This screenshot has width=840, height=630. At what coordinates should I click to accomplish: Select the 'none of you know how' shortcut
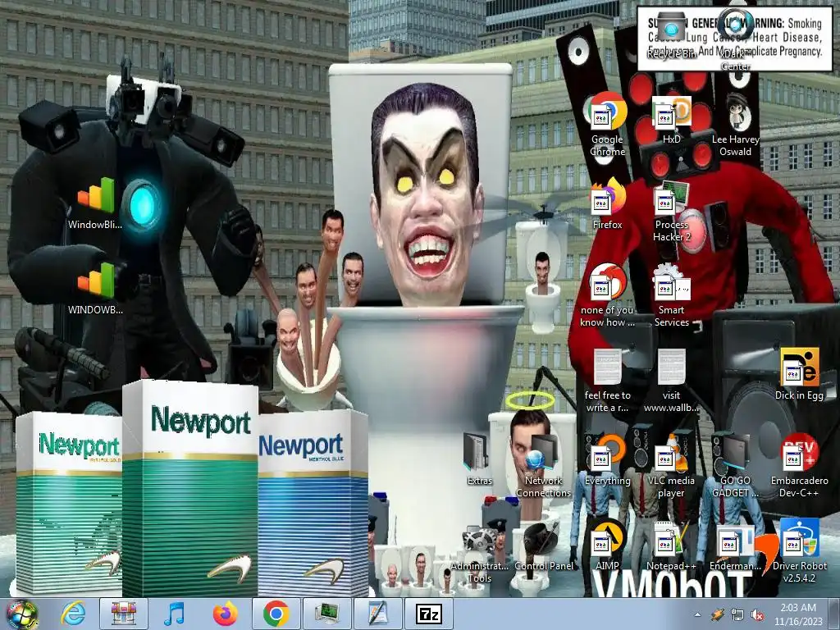point(607,295)
